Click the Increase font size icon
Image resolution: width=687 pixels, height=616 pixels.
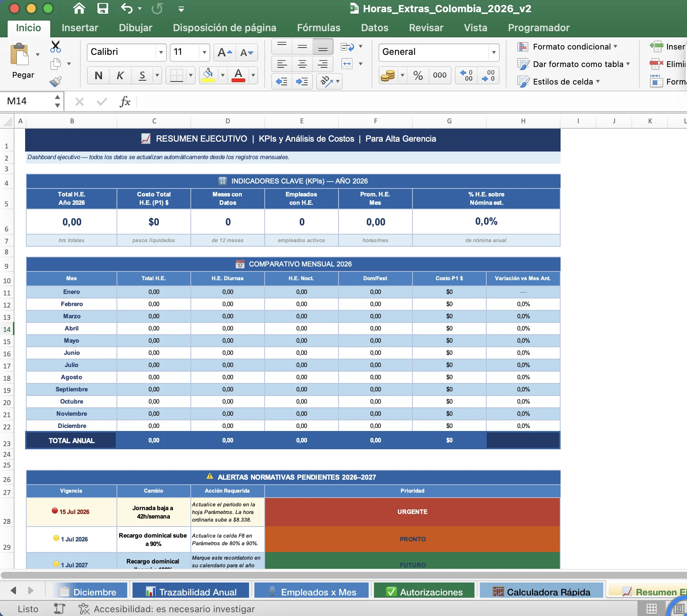(x=225, y=53)
